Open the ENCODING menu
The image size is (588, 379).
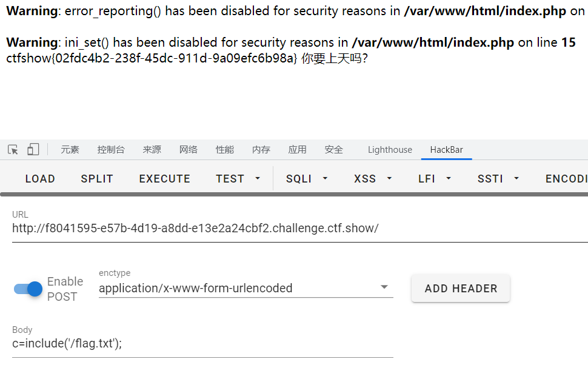pos(566,179)
